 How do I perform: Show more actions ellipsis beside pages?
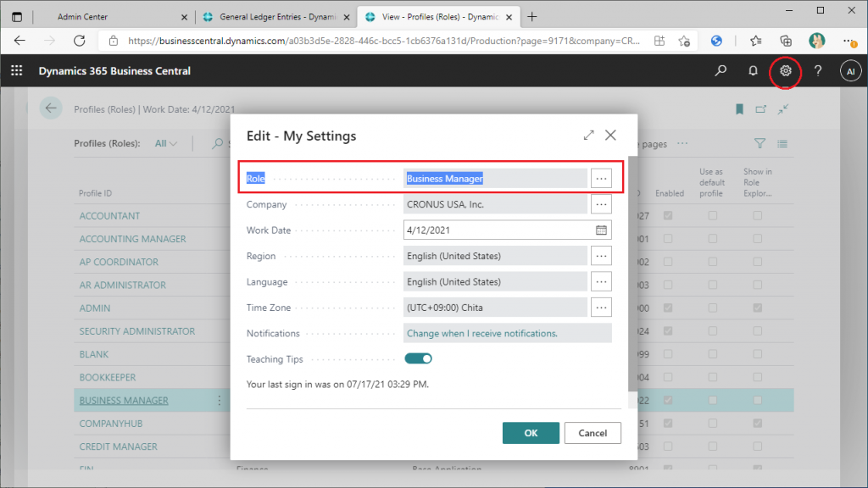point(682,143)
